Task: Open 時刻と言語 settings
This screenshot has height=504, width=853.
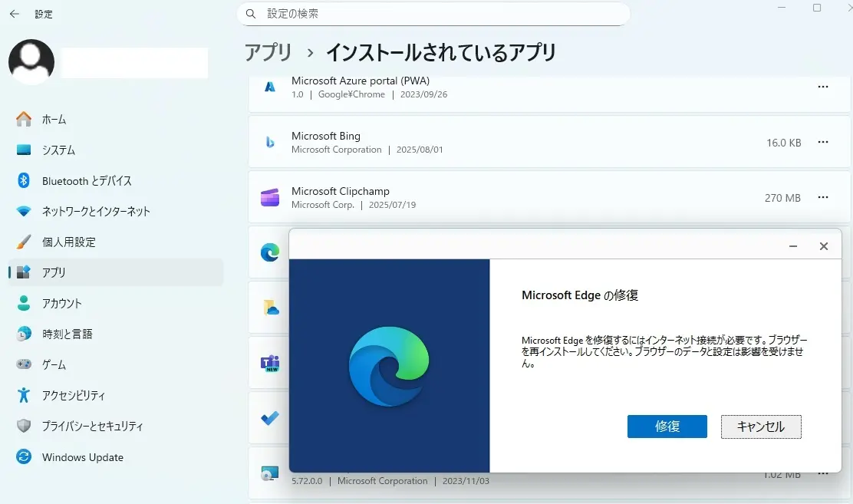Action: 115,334
